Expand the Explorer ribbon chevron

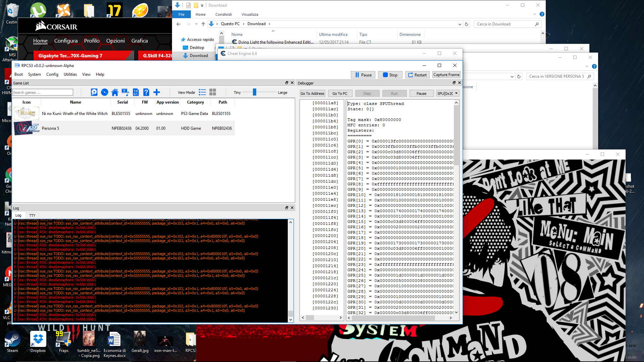click(x=534, y=14)
